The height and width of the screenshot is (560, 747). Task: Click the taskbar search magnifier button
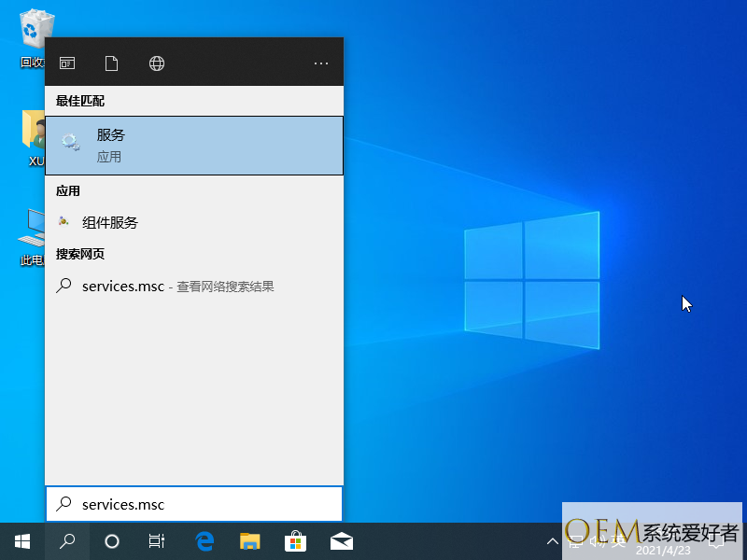(x=67, y=541)
